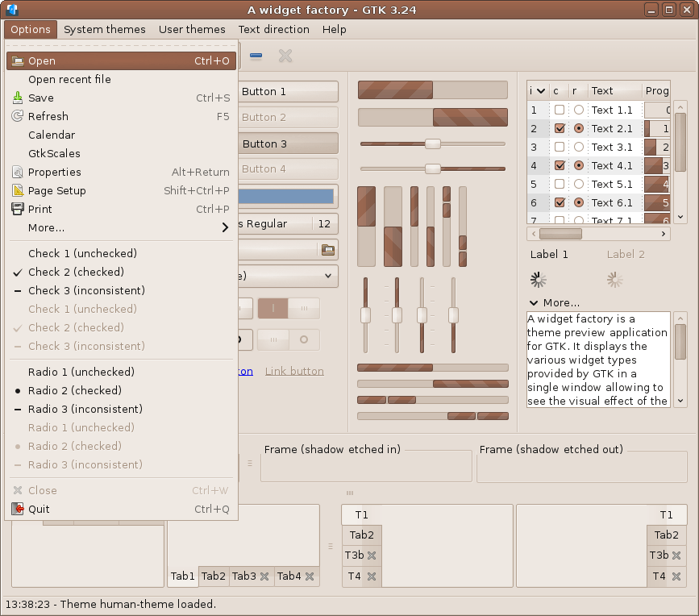This screenshot has width=699, height=616.
Task: Click the Properties document icon in the menu
Action: [x=18, y=172]
